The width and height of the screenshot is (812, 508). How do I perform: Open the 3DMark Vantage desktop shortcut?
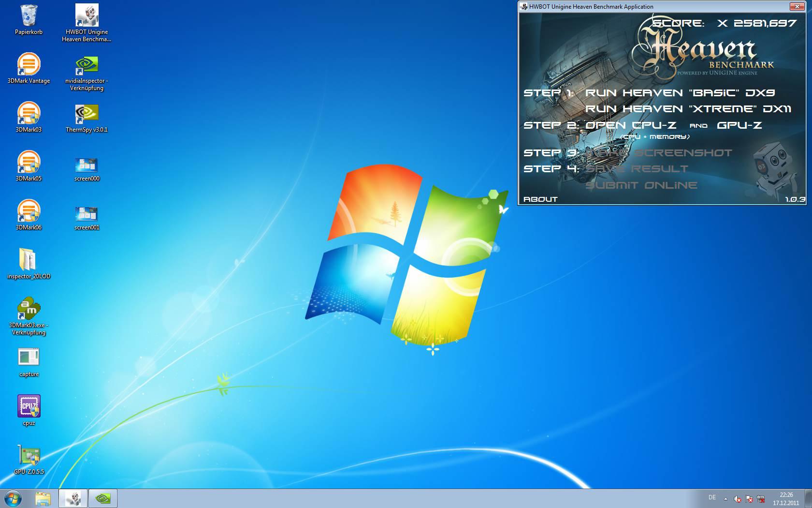(x=29, y=69)
